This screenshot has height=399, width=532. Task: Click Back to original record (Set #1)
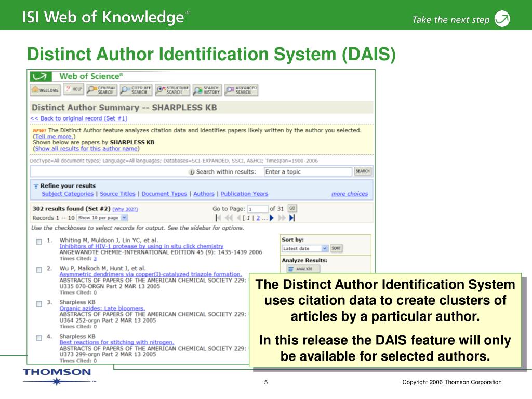point(79,118)
